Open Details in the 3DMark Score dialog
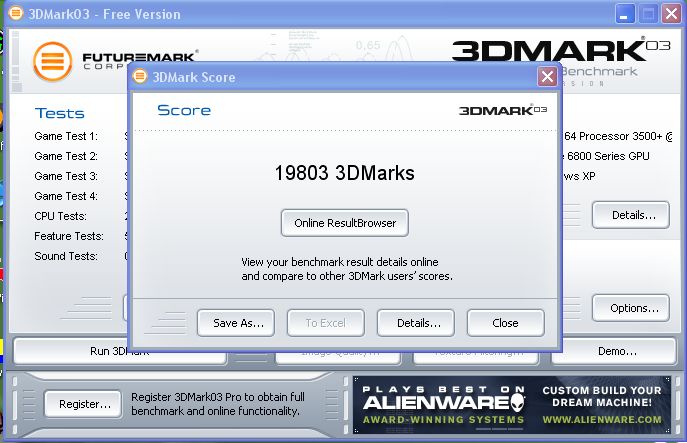The image size is (687, 443). (x=416, y=323)
